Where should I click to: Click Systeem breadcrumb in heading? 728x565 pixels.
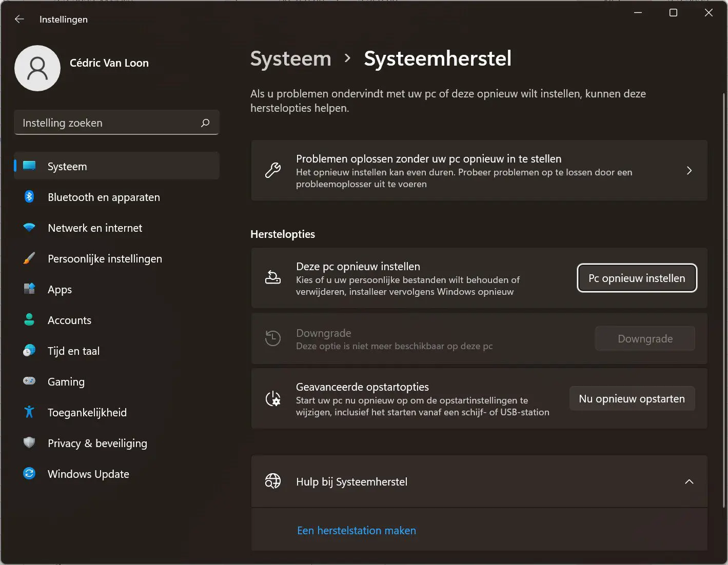tap(291, 58)
